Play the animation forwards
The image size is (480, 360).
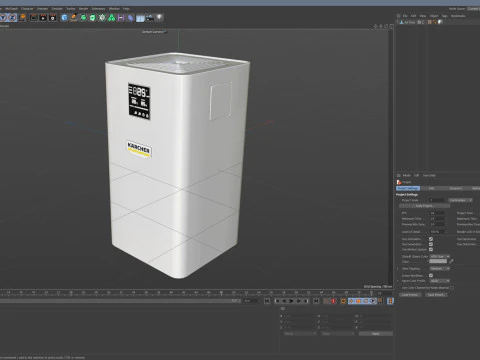pos(291,301)
